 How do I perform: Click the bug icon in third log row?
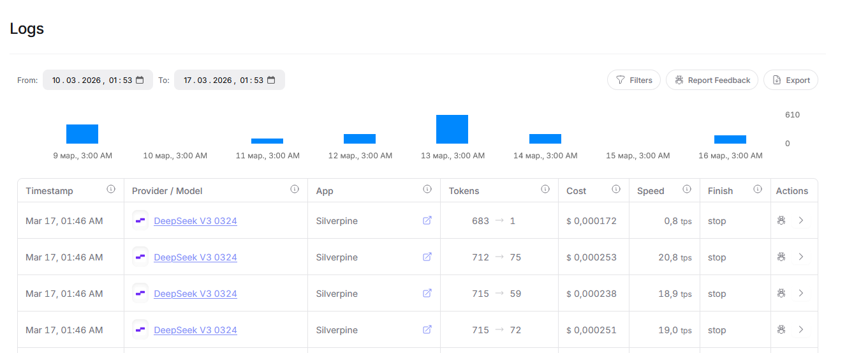click(781, 293)
